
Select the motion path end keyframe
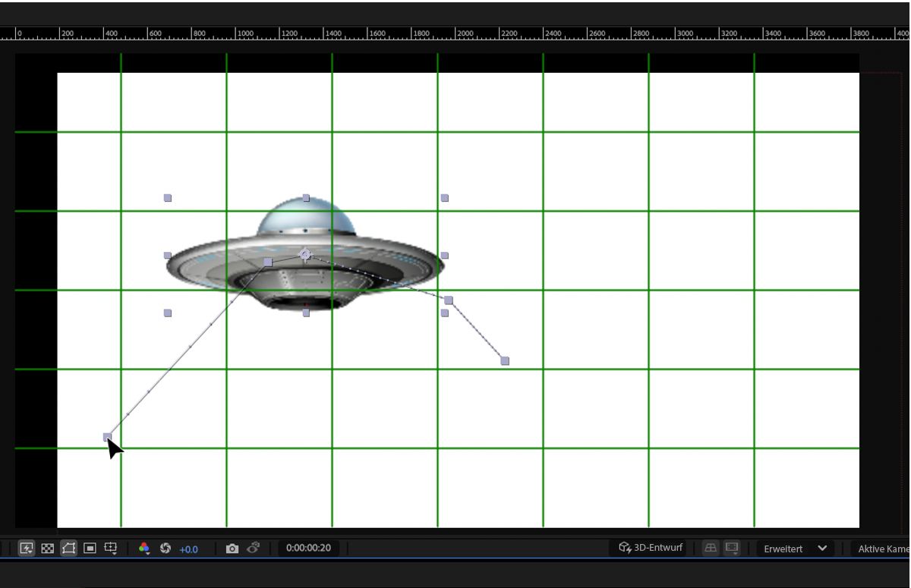click(506, 360)
